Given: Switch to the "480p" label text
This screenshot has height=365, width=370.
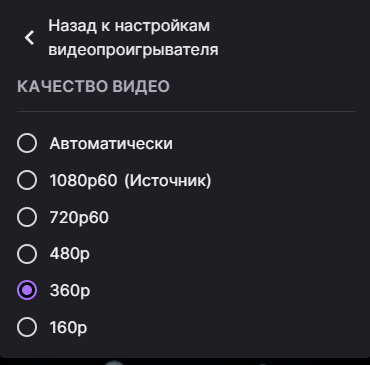Looking at the screenshot, I should click(70, 254).
